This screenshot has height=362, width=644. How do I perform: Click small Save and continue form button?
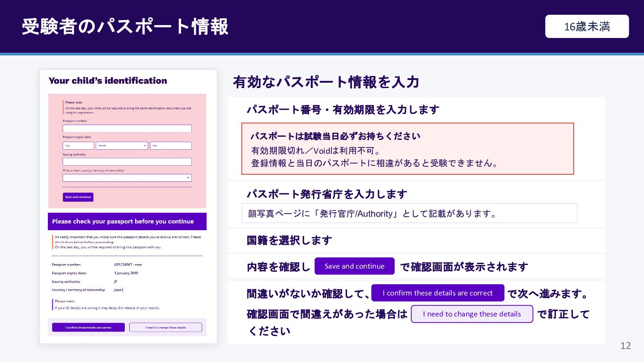click(78, 197)
